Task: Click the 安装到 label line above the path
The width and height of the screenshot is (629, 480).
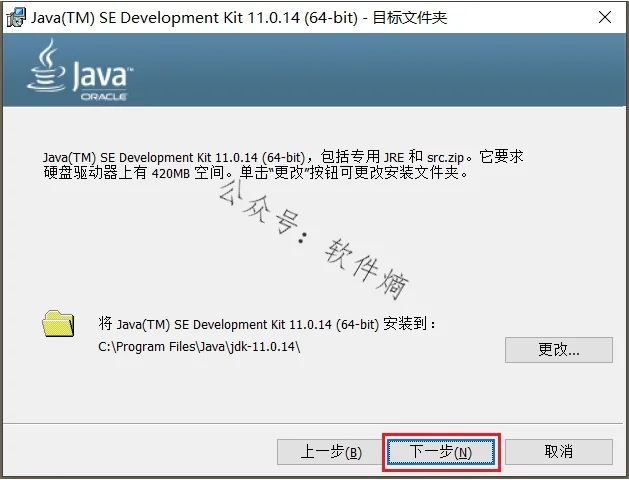Action: click(x=268, y=324)
